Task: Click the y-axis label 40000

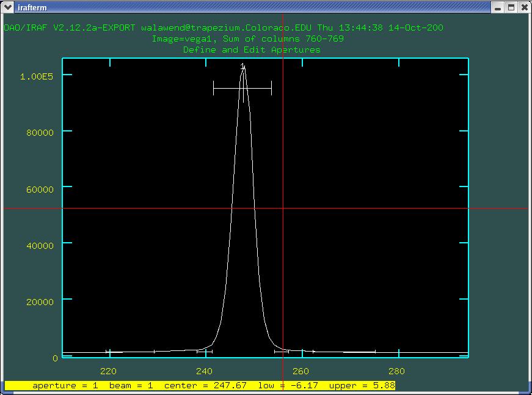Action: click(40, 246)
